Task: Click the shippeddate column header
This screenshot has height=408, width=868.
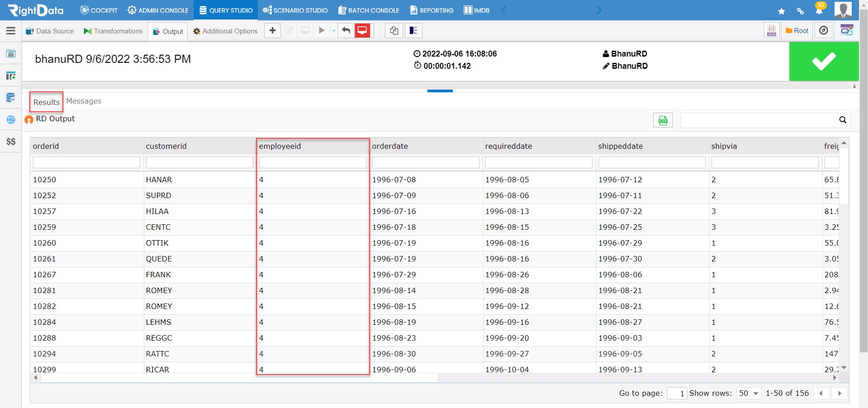Action: pyautogui.click(x=652, y=146)
